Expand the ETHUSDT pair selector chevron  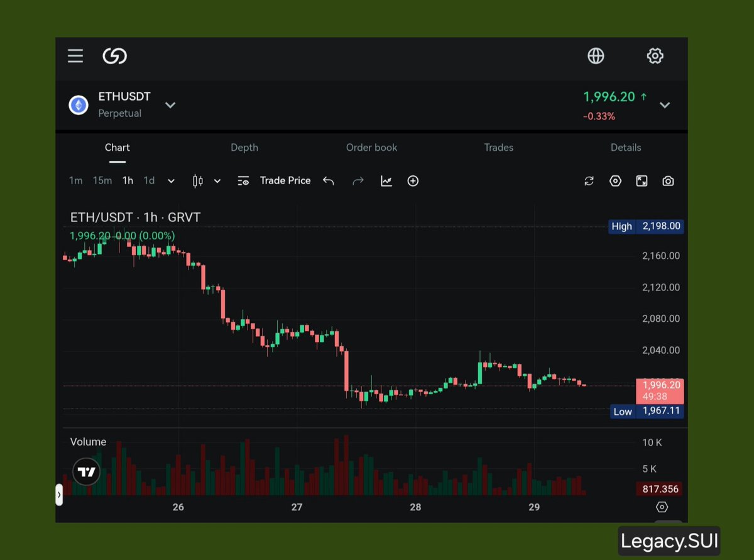pyautogui.click(x=170, y=105)
